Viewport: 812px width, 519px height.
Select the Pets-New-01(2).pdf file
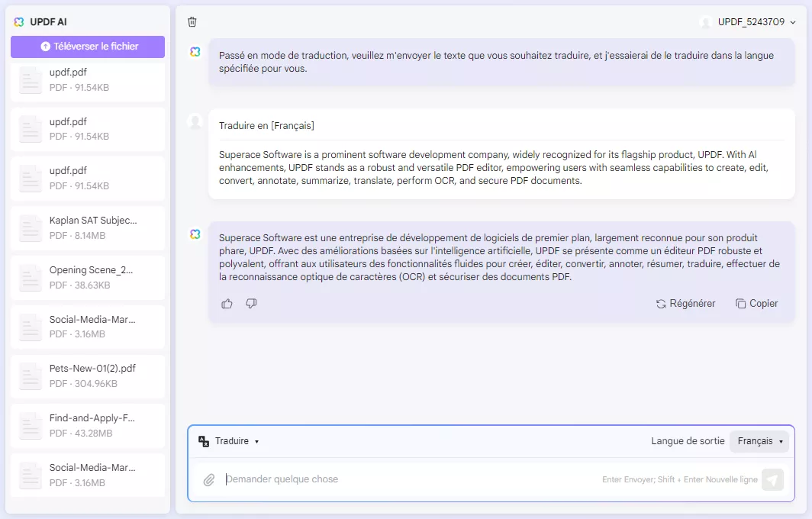[x=87, y=376]
